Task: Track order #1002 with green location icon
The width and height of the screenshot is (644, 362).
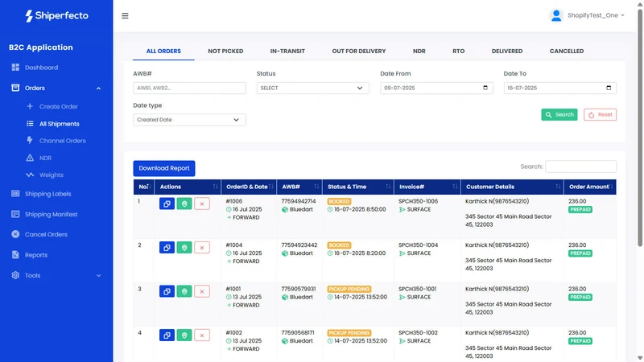Action: point(184,335)
